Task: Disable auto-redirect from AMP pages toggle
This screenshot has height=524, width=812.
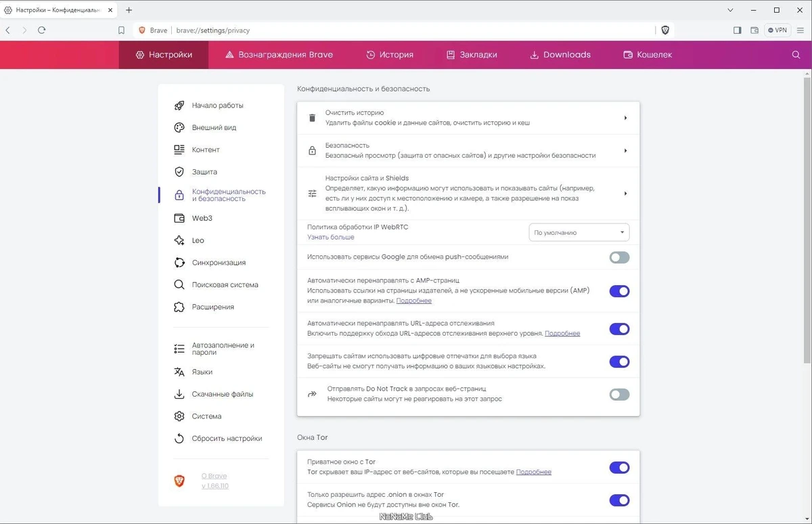Action: click(619, 291)
